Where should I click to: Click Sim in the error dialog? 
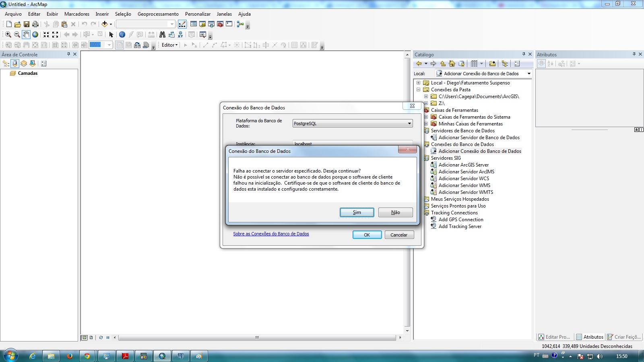coord(357,212)
